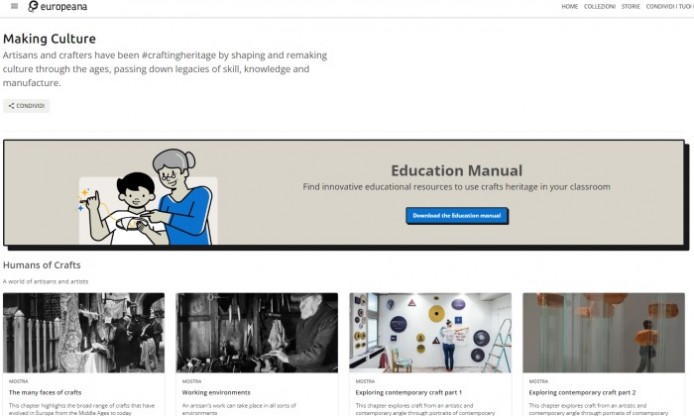Open the hamburger menu icon
The image size is (694, 416).
pyautogui.click(x=14, y=6)
